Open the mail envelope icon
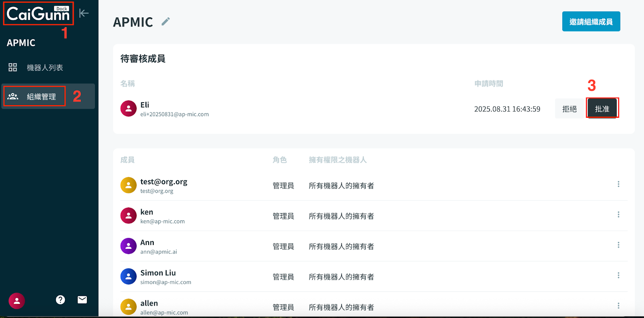This screenshot has width=644, height=318. [82, 300]
